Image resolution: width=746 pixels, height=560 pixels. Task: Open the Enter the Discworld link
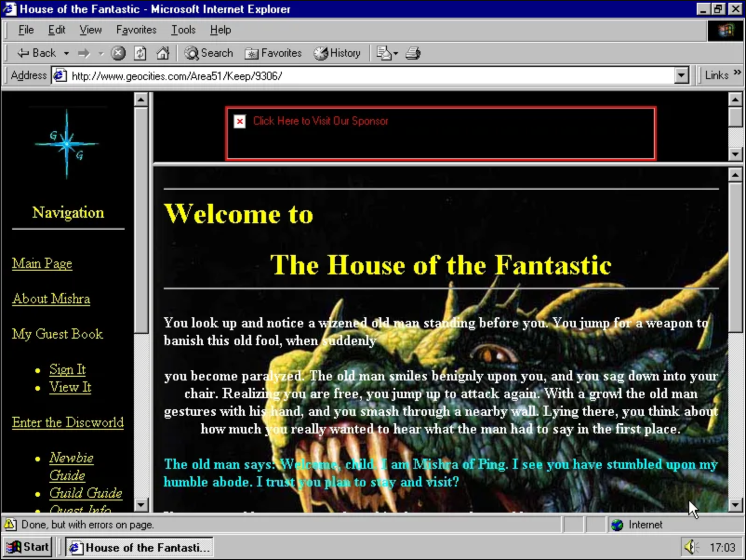[x=68, y=422]
